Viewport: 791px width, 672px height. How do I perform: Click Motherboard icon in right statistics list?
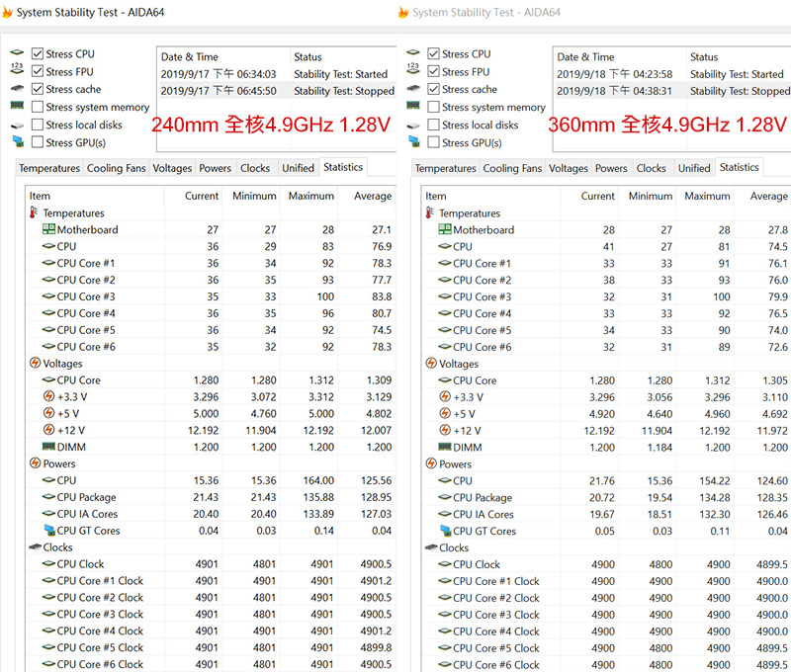coord(445,229)
